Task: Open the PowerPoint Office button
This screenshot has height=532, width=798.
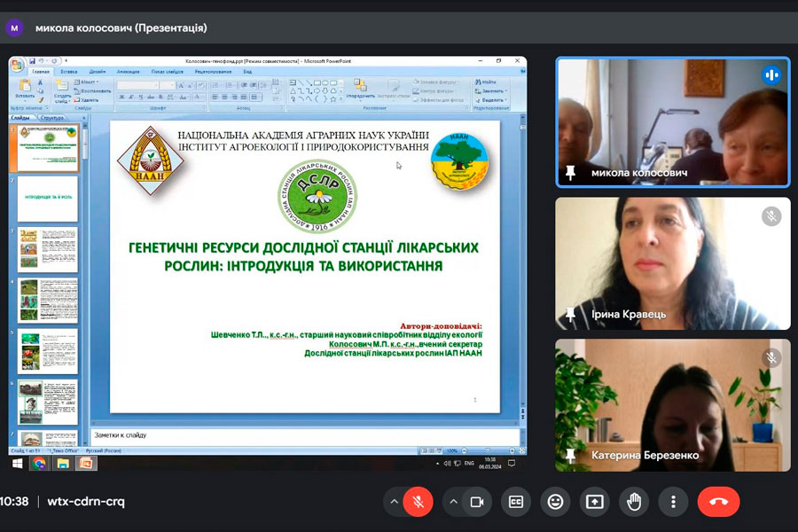Action: pos(17,65)
